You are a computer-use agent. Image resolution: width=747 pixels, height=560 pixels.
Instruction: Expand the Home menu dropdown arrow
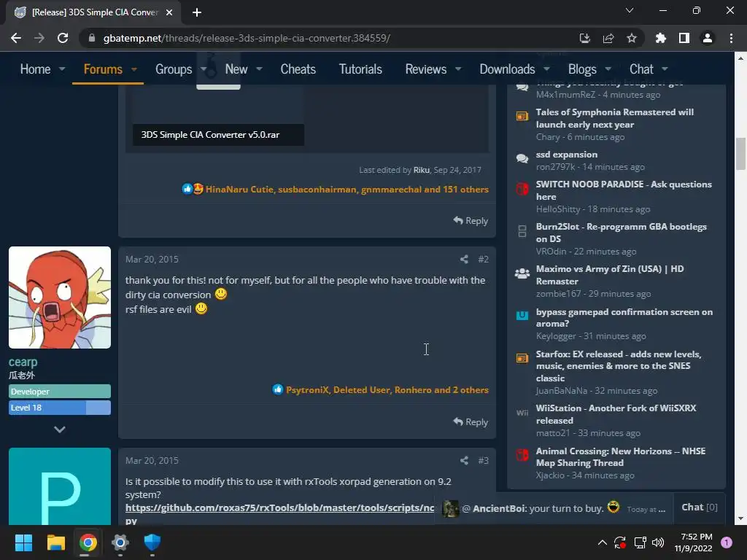point(62,69)
